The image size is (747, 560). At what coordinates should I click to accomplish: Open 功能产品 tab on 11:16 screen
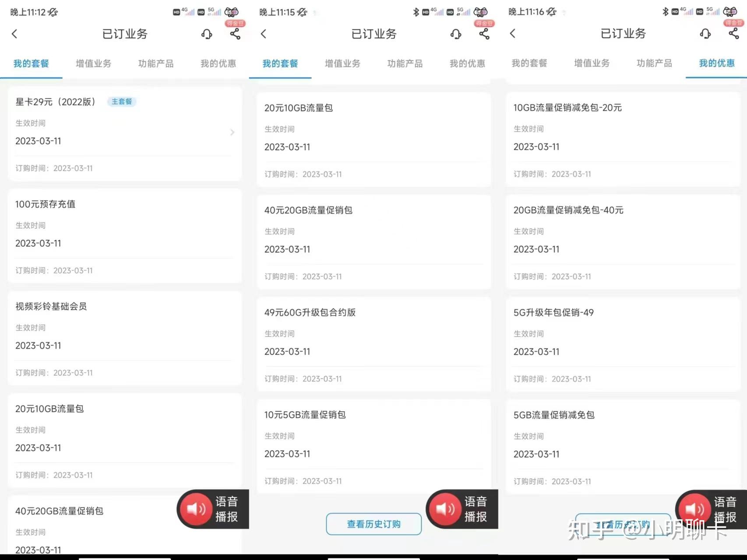coord(654,63)
